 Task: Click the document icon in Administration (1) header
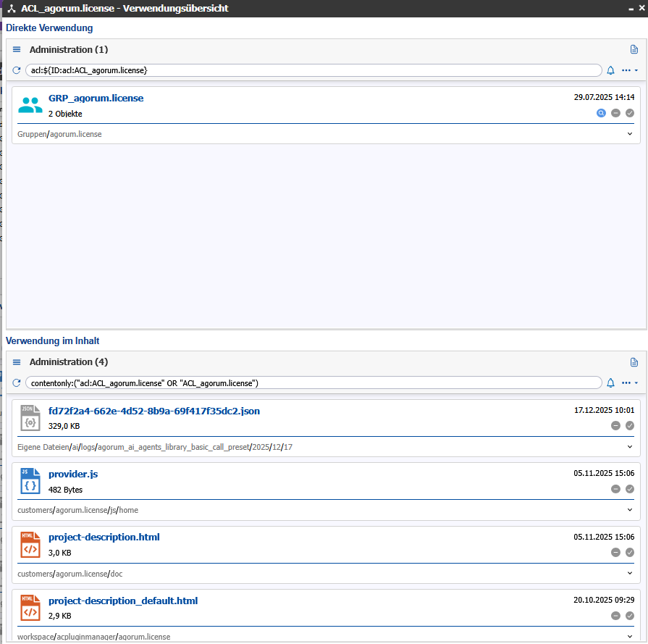tap(634, 50)
